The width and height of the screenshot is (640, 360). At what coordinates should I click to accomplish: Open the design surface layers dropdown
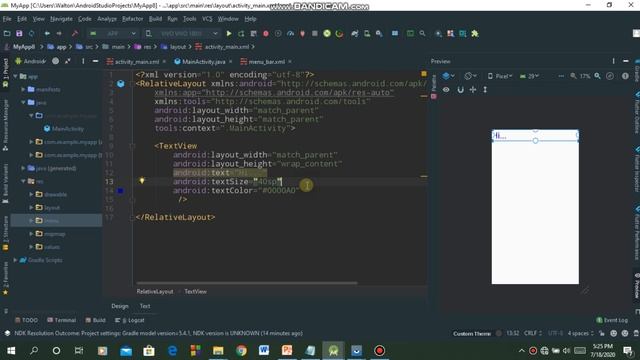449,76
